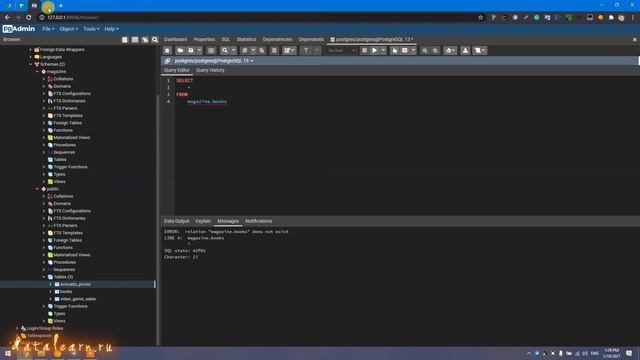This screenshot has width=640, height=360.
Task: Open the Execute options dropdown arrow
Action: [383, 51]
